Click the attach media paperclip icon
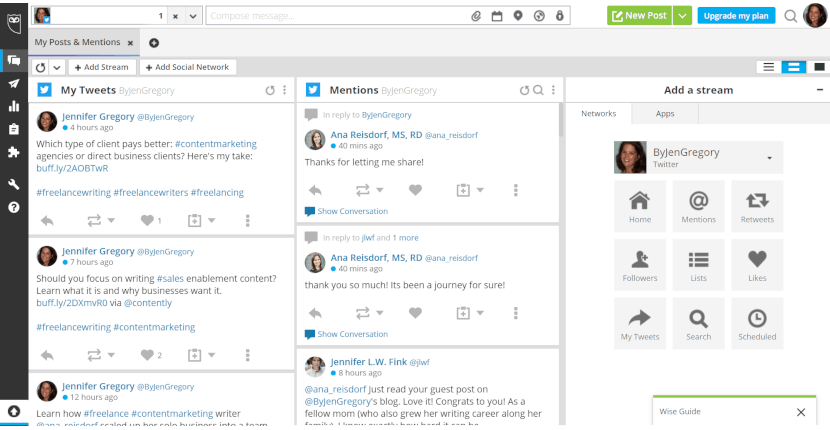Image resolution: width=830 pixels, height=430 pixels. click(x=476, y=16)
